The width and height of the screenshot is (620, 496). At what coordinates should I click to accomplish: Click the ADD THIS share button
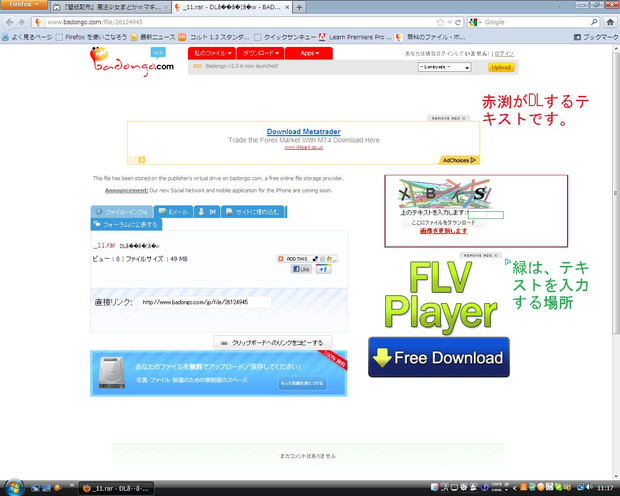coord(307,259)
